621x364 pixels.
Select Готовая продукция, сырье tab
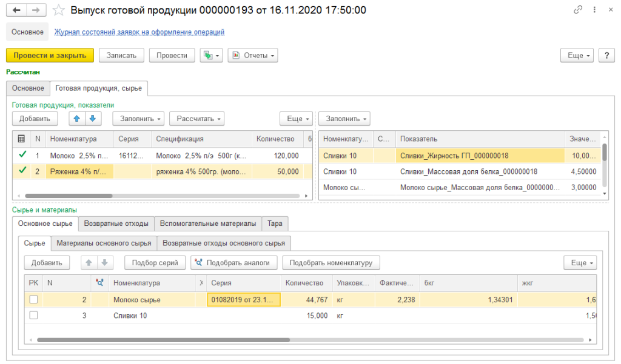coord(99,88)
